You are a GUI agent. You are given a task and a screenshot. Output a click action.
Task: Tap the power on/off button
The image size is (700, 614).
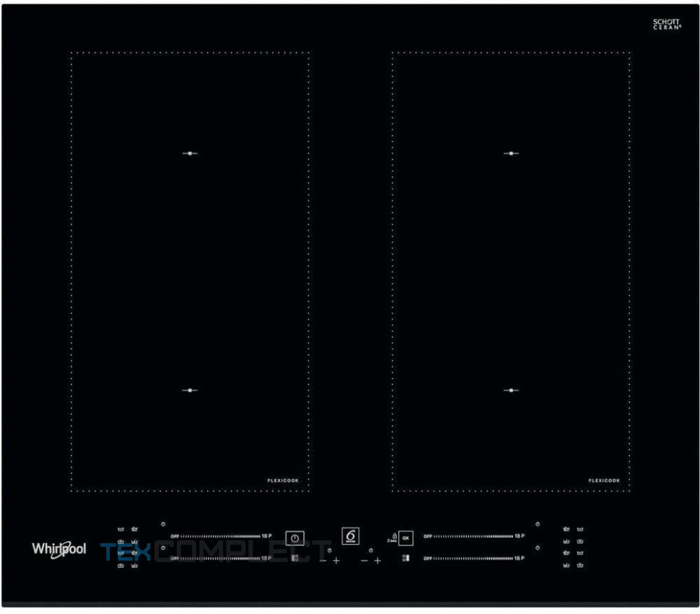(x=294, y=538)
